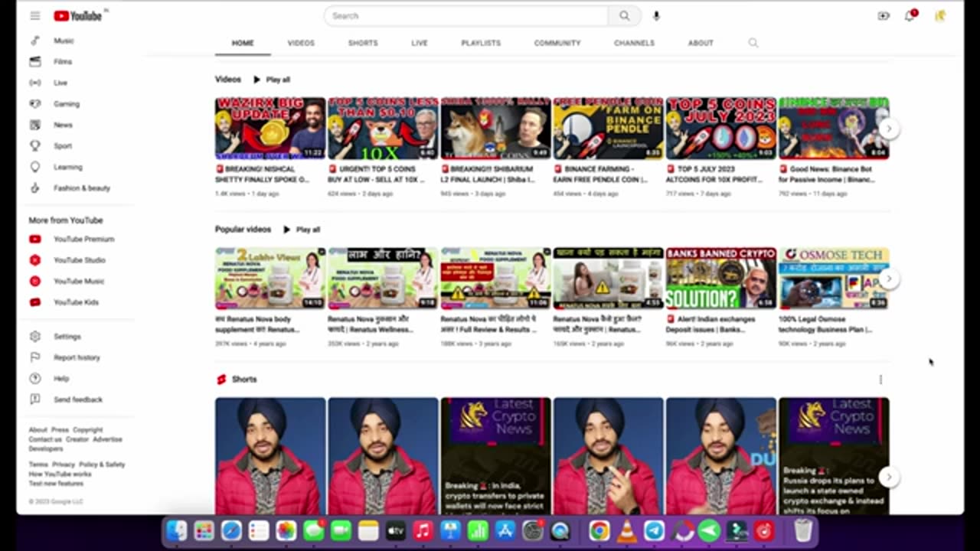This screenshot has height=551, width=980.
Task: Start voice search with microphone
Action: click(657, 16)
